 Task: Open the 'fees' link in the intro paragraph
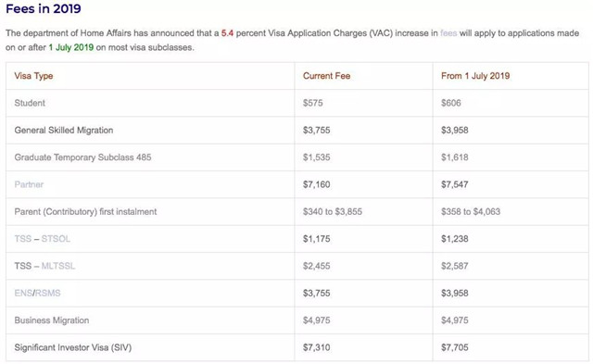point(448,33)
